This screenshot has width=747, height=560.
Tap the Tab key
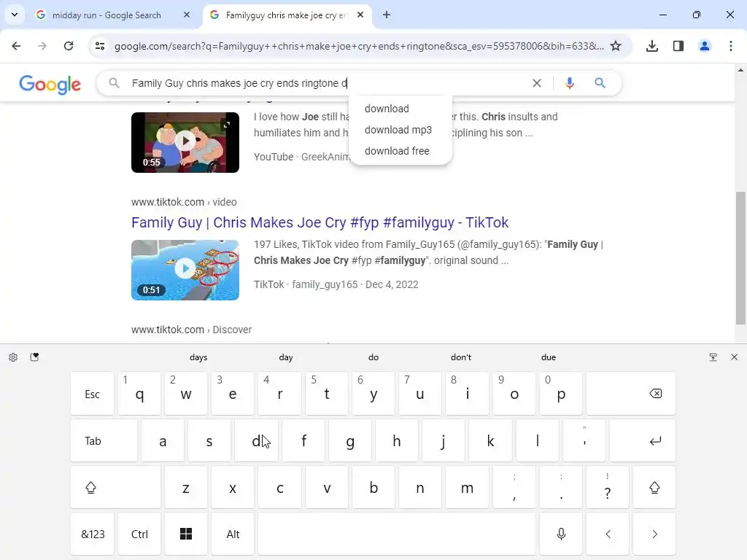coord(104,440)
